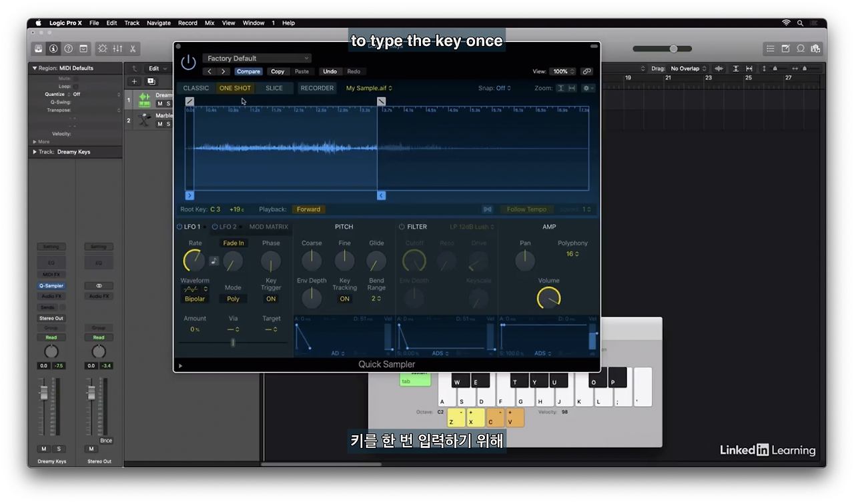Screen dimensions: 854x504
Task: Toggle the Filter power button
Action: 402,227
